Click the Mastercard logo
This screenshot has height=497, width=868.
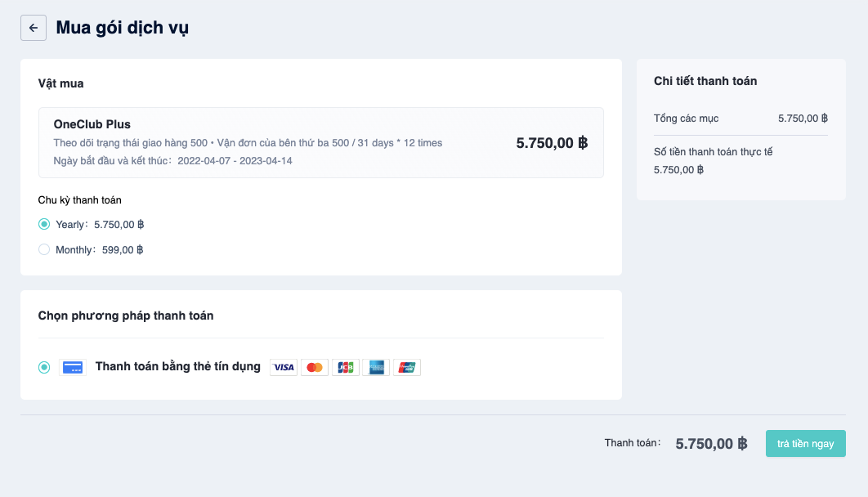point(315,368)
